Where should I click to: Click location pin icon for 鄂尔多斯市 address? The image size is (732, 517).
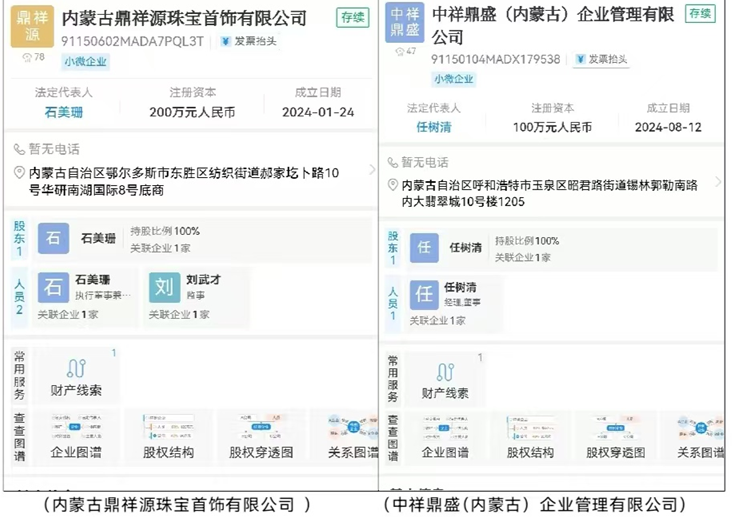[x=19, y=173]
